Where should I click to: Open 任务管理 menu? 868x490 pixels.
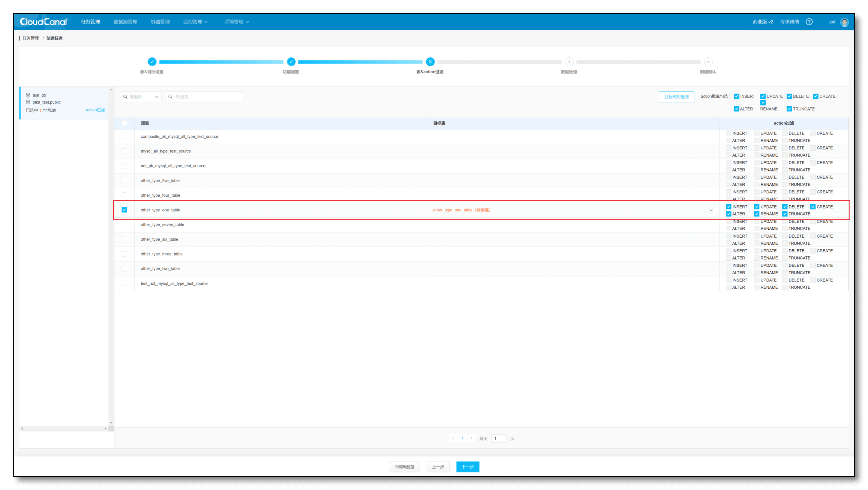click(x=91, y=21)
